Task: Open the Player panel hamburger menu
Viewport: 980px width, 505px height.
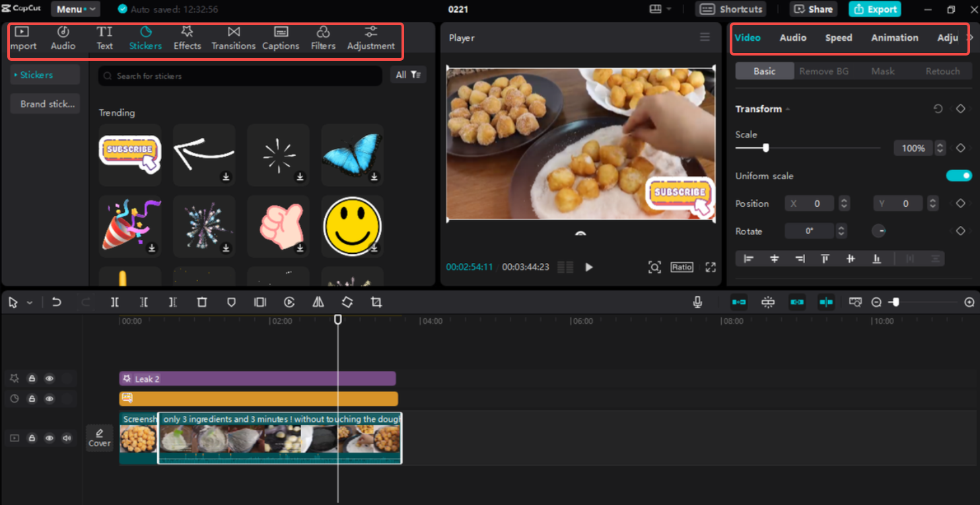Action: click(705, 37)
